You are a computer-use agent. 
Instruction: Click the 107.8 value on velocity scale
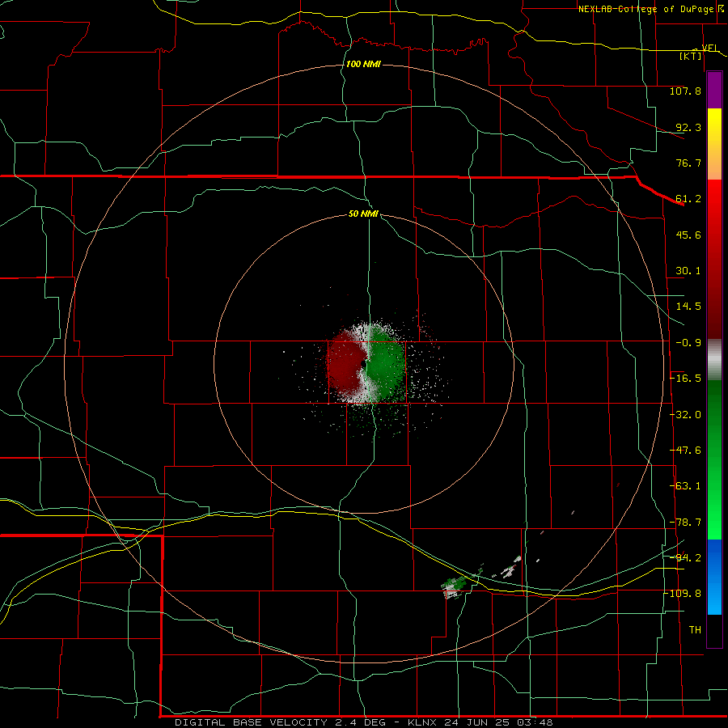point(685,91)
